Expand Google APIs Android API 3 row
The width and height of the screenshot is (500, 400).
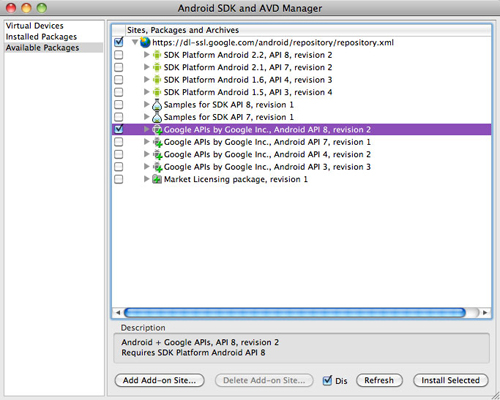pos(146,167)
